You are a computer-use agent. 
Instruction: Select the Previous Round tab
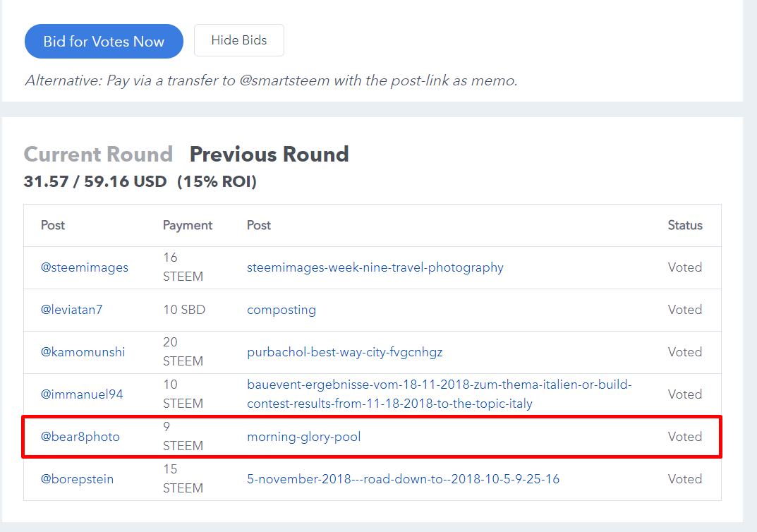click(x=269, y=155)
